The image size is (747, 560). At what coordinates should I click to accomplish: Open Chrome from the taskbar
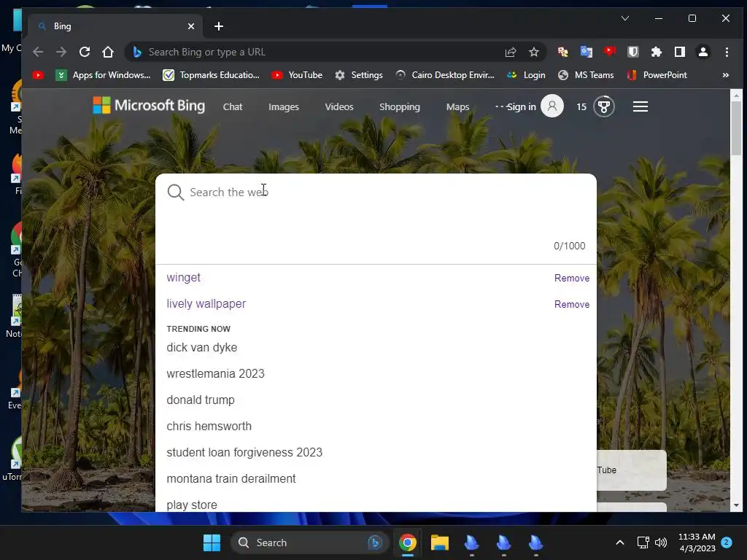tap(408, 542)
